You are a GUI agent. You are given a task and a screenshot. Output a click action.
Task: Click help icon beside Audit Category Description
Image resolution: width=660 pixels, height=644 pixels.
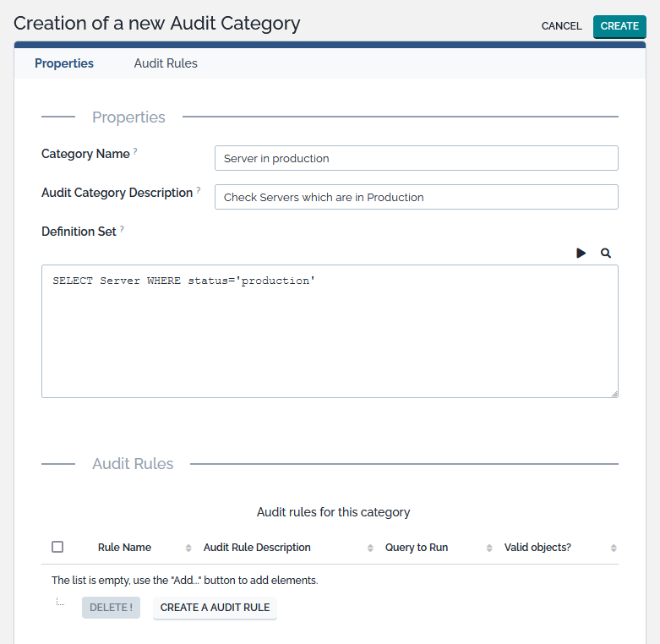tap(199, 191)
